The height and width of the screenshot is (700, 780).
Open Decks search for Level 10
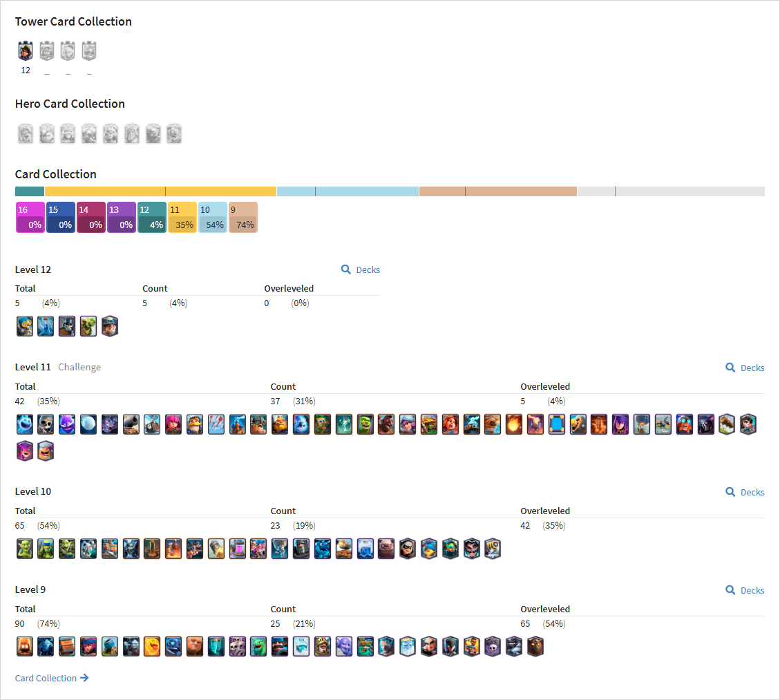click(x=745, y=492)
